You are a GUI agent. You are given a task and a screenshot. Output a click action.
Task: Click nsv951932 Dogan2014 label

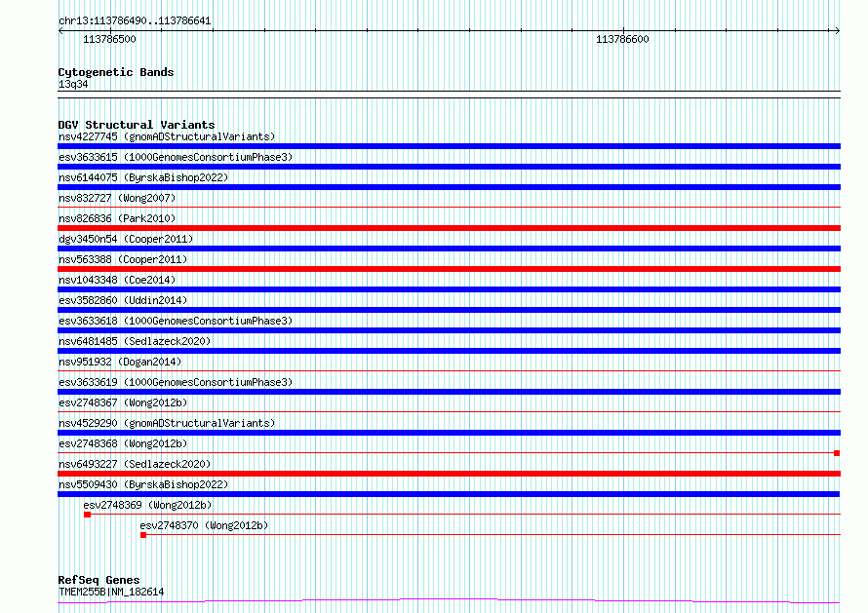pos(120,362)
